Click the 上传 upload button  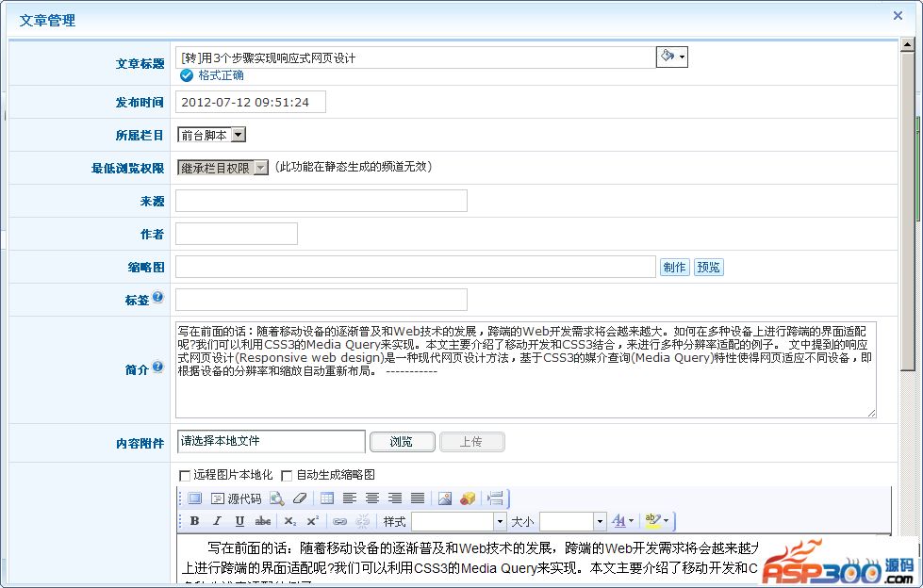click(x=471, y=441)
